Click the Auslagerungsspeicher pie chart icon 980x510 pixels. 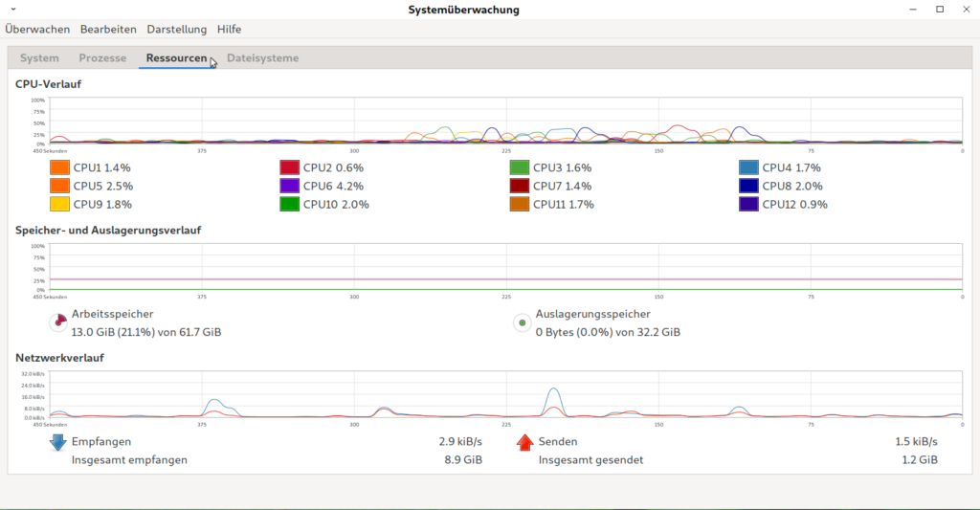(523, 322)
